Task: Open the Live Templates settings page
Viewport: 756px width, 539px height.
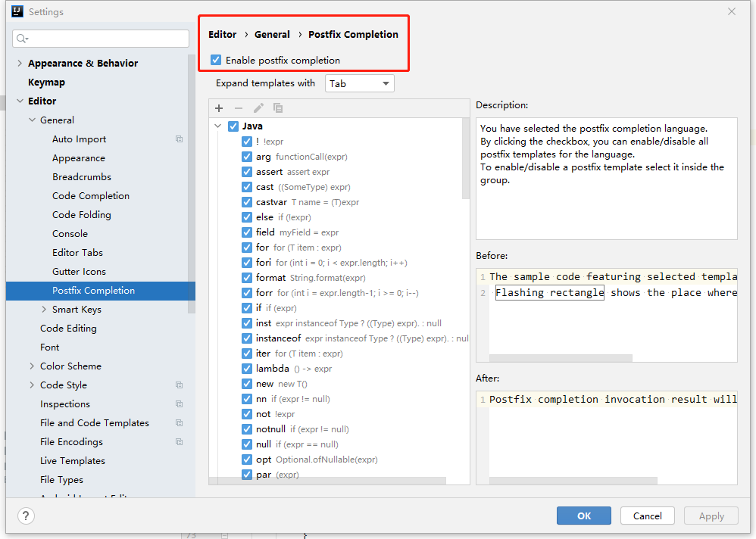Action: [73, 461]
